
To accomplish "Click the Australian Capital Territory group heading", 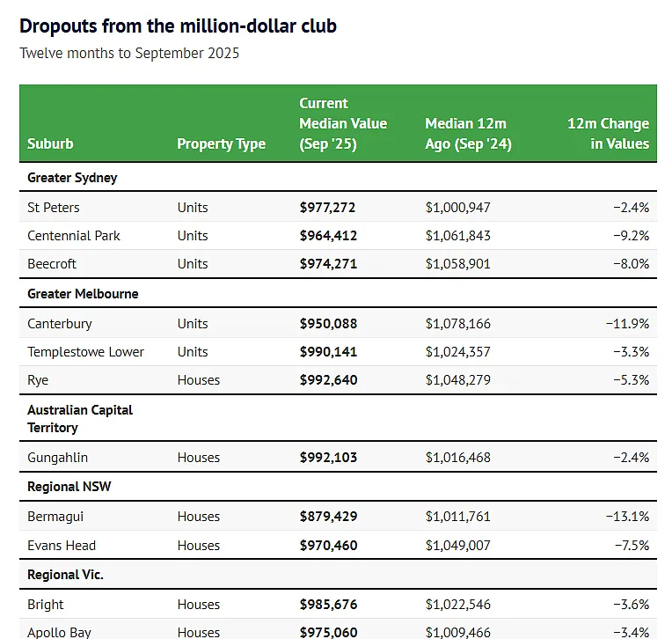I will pos(80,418).
